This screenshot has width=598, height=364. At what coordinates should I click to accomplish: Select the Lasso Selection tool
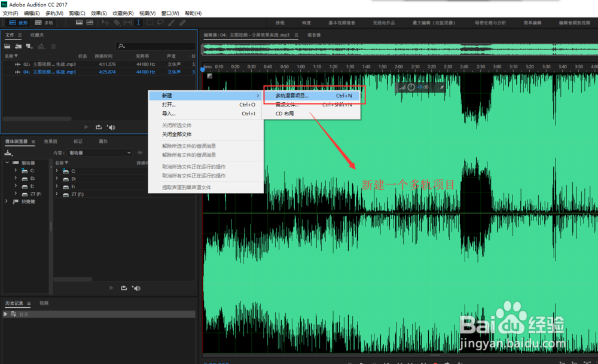160,23
